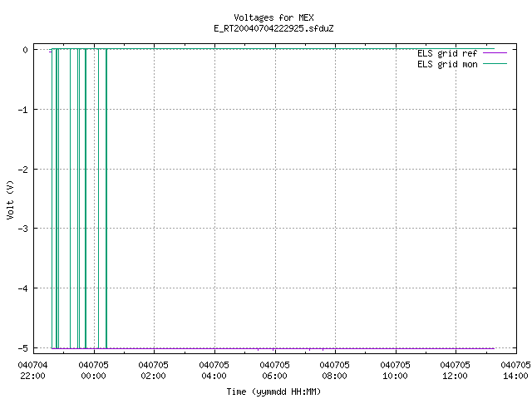Click the x-axis label 040705 06:00
Screen dimensions: 532x399
click(x=274, y=371)
